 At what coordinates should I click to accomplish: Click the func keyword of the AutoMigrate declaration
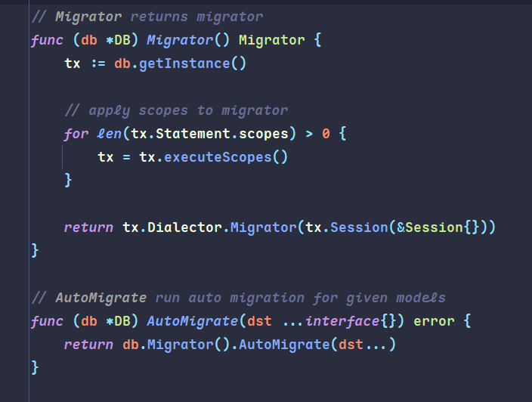coord(48,321)
